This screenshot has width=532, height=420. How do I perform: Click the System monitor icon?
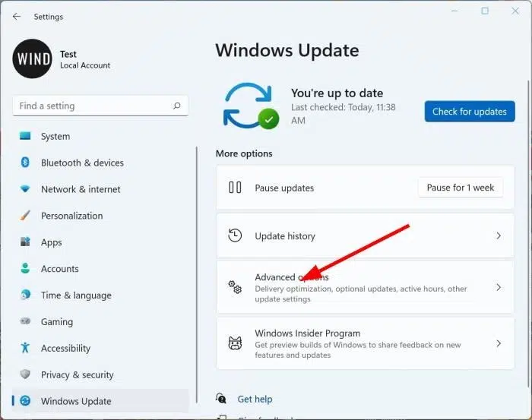tap(25, 136)
